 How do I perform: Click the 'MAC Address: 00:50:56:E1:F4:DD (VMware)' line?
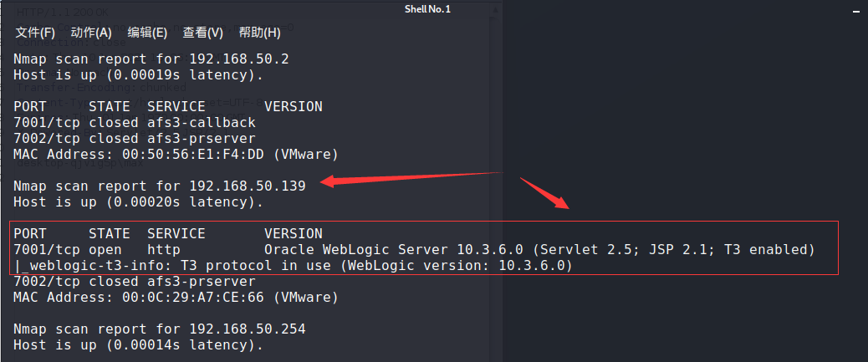coord(176,154)
